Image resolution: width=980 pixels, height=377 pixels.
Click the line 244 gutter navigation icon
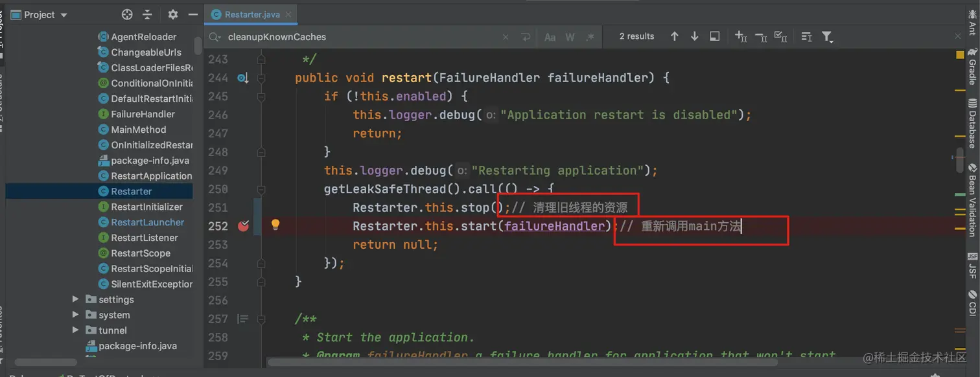tap(242, 78)
